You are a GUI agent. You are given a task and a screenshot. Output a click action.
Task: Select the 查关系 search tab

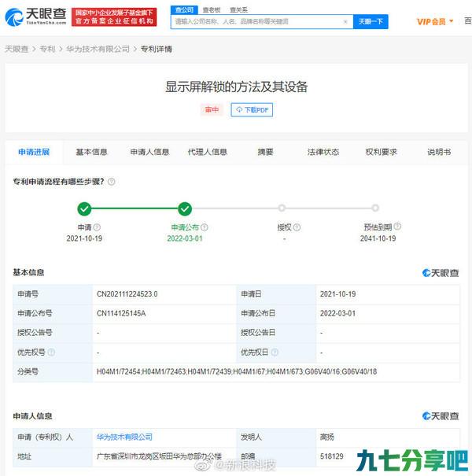tap(238, 10)
